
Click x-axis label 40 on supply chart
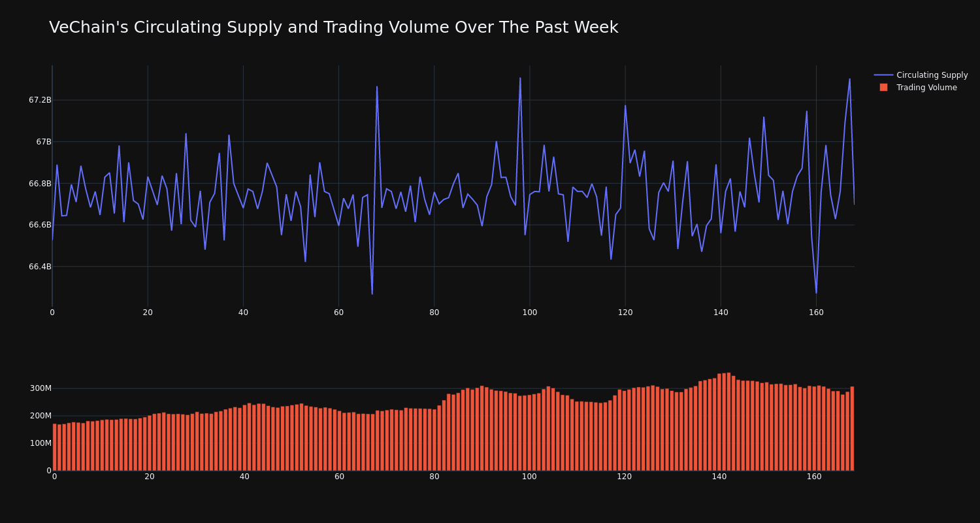click(x=243, y=312)
